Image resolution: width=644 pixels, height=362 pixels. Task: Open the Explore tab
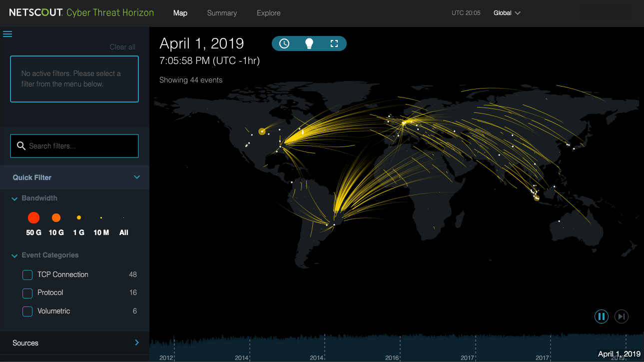coord(268,13)
